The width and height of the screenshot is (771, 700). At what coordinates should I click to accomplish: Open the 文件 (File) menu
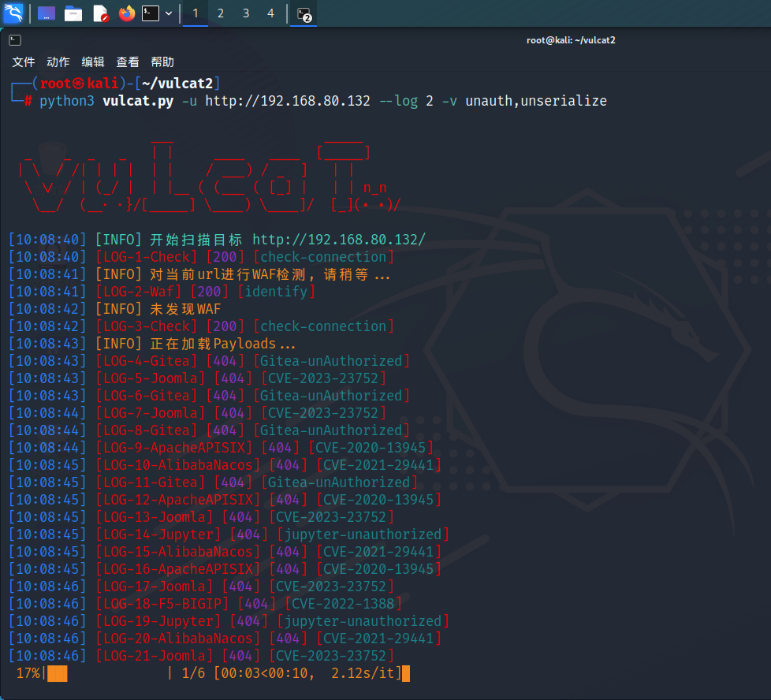tap(24, 61)
